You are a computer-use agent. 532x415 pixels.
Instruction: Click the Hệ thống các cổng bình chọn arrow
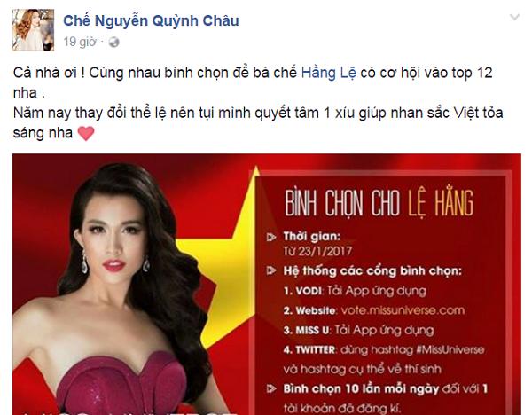coord(271,270)
